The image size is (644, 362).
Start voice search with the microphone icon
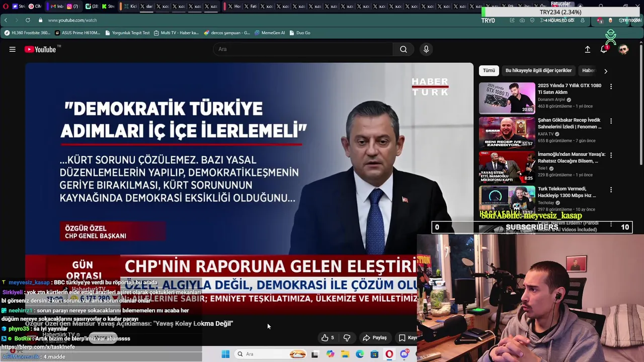[426, 49]
